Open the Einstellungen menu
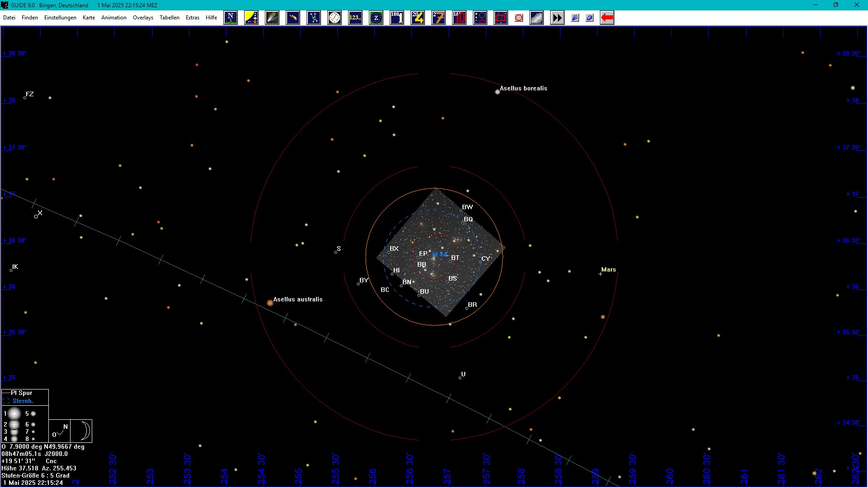Viewport: 868px width, 488px height. click(60, 18)
